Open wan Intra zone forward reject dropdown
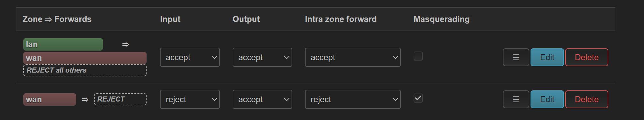Screen dimensions: 644x120 click(353, 99)
